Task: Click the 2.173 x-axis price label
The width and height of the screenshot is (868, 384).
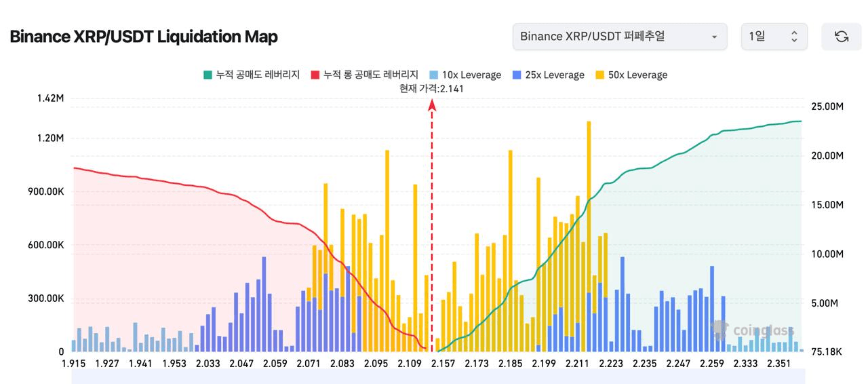Action: 477,364
